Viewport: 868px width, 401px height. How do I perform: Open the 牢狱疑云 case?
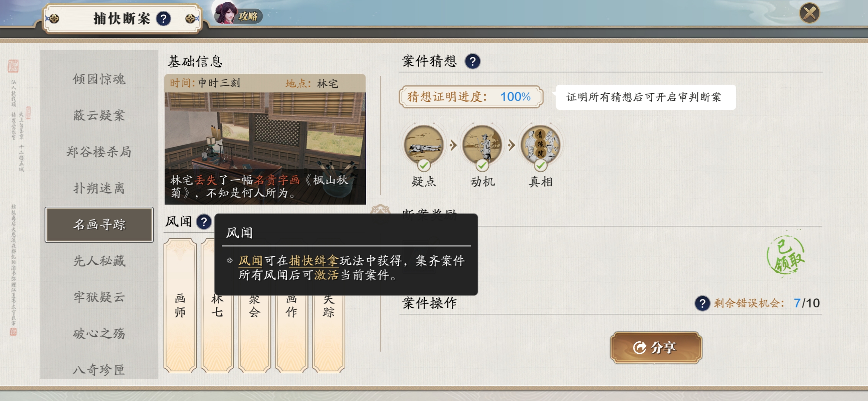click(x=99, y=297)
